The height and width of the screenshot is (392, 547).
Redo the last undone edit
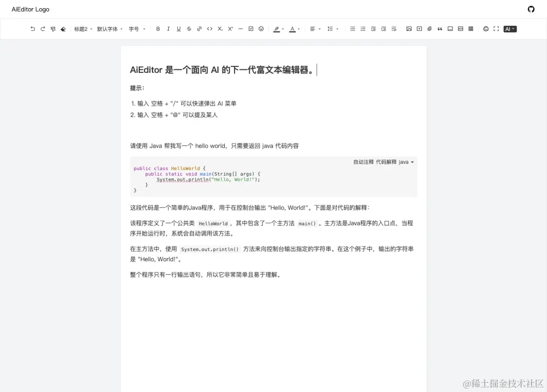tap(43, 29)
